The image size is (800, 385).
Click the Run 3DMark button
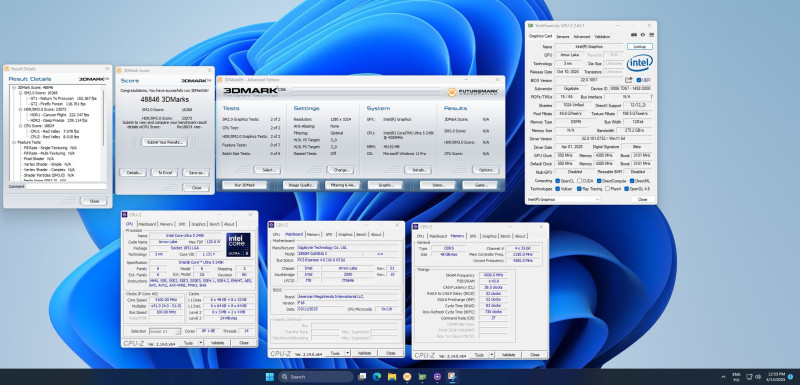click(x=244, y=185)
